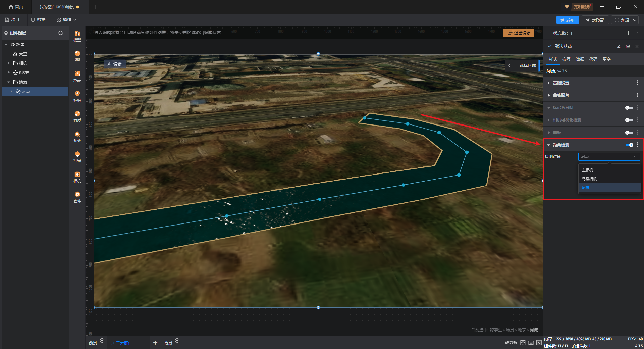The width and height of the screenshot is (644, 349).
Task: Open the 材质 (Material) component icon
Action: pos(77,116)
